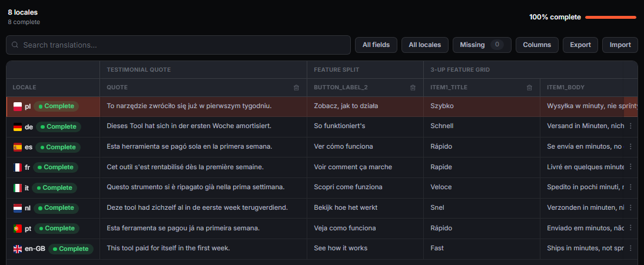Delete the QUOTE column via trash icon

pos(296,88)
